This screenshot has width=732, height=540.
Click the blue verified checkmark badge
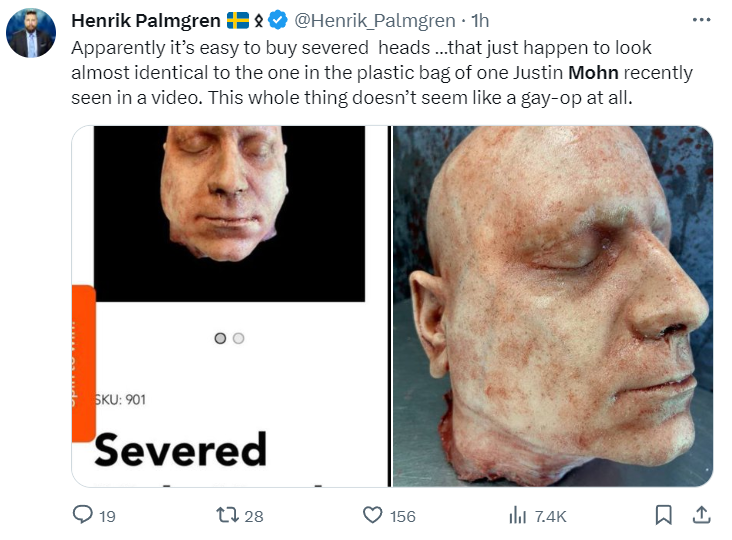coord(279,21)
